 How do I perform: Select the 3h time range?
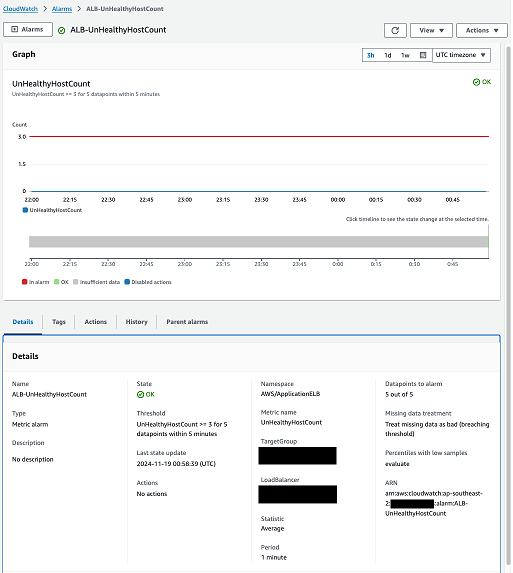(370, 55)
